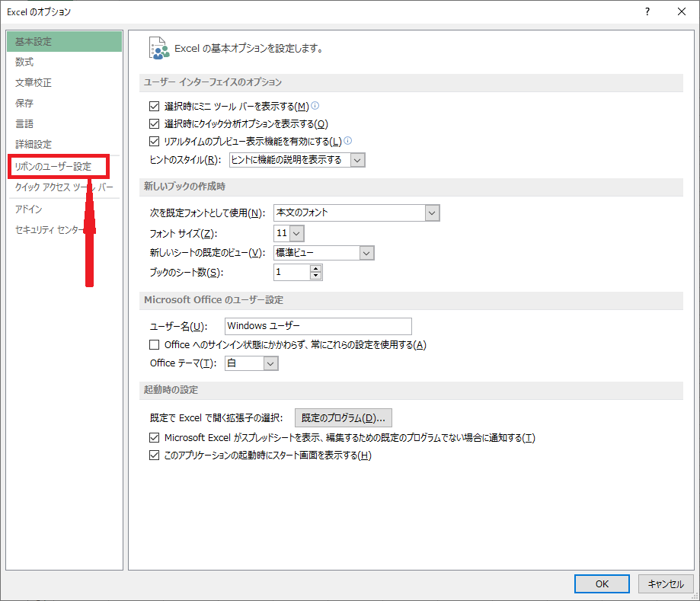The image size is (700, 601).
Task: Toggle リアルタイムのプレビュー表示機能を有効にする checkbox
Action: [154, 142]
